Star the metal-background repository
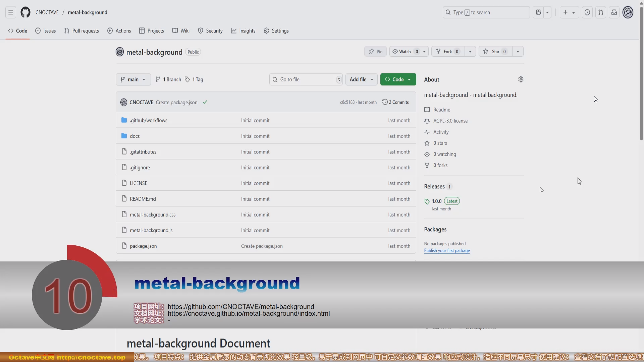The image size is (644, 362). 495,52
